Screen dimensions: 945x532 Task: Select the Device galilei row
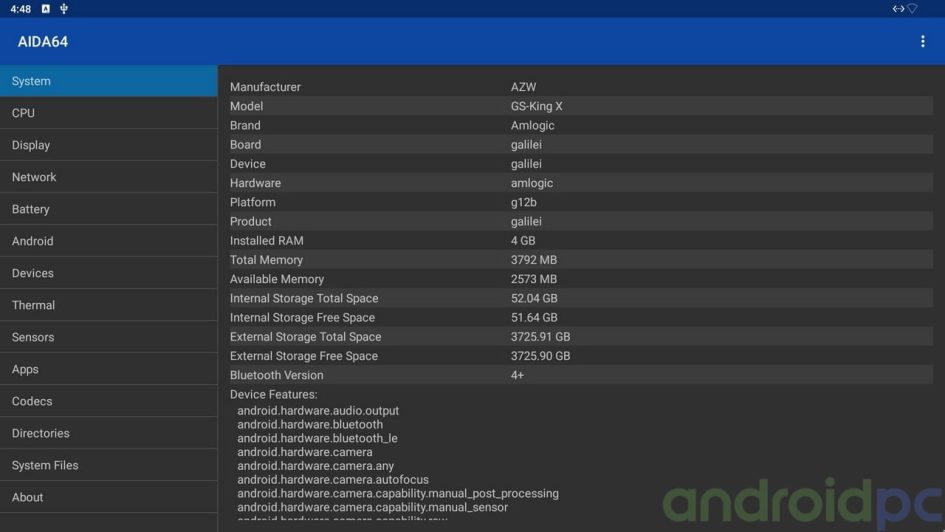click(581, 164)
